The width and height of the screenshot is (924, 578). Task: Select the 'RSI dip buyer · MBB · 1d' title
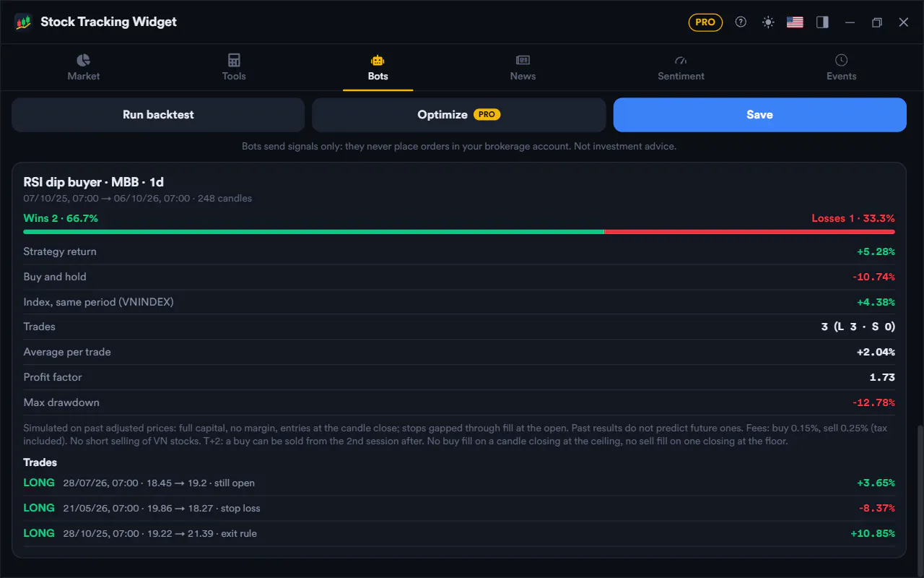[x=94, y=182]
